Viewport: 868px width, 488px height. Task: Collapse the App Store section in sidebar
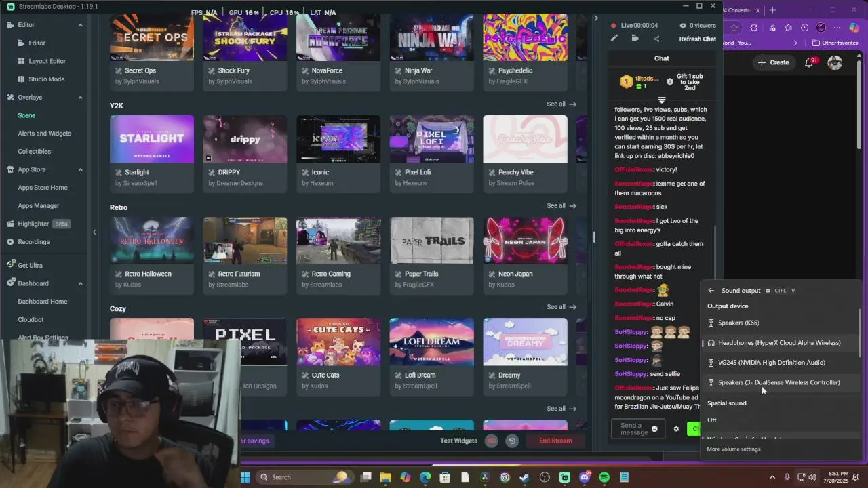[x=80, y=169]
